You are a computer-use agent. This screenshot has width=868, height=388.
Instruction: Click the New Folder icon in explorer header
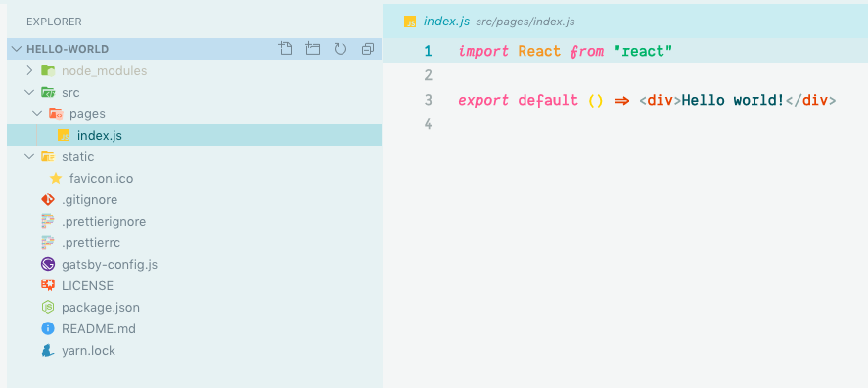coord(313,49)
